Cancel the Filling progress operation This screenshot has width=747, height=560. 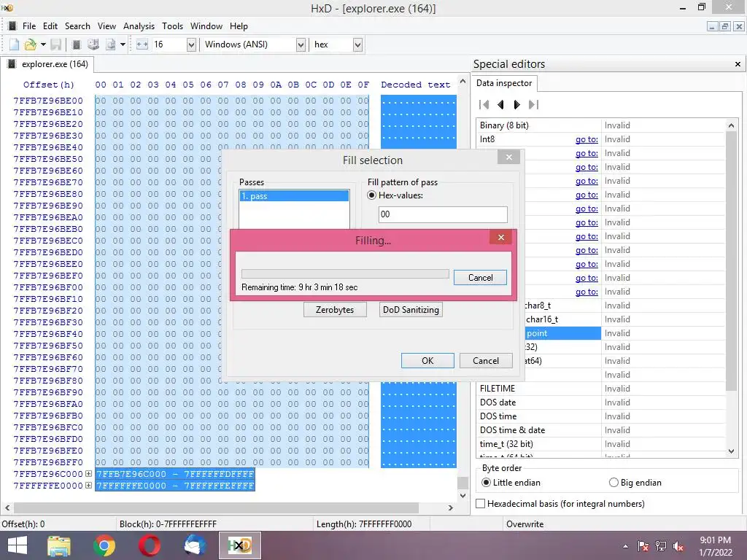tap(480, 278)
